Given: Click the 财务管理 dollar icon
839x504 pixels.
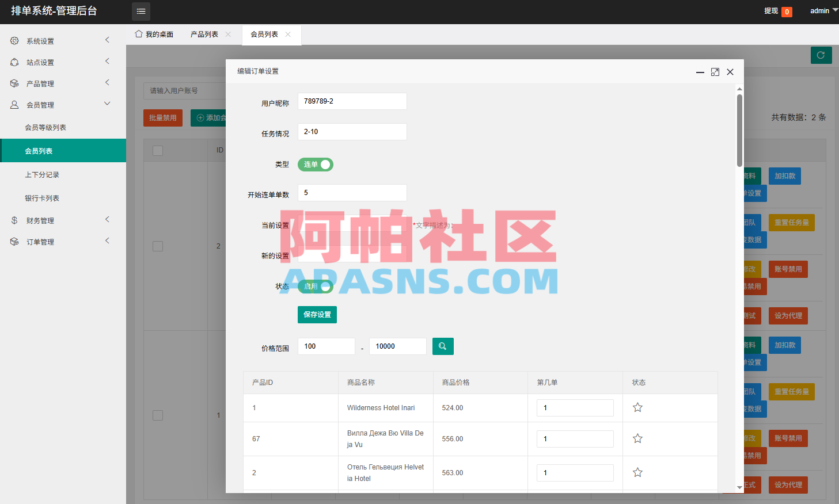Looking at the screenshot, I should coord(14,220).
